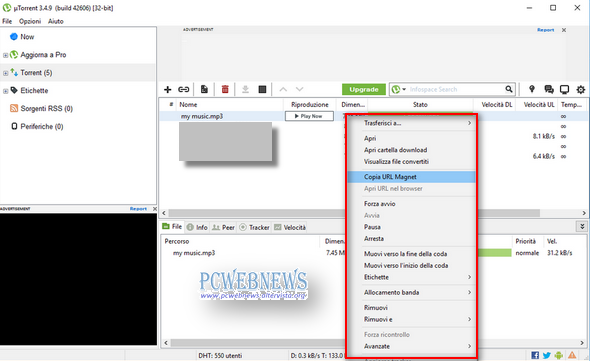Open Etichette submenu in context menu

point(411,277)
